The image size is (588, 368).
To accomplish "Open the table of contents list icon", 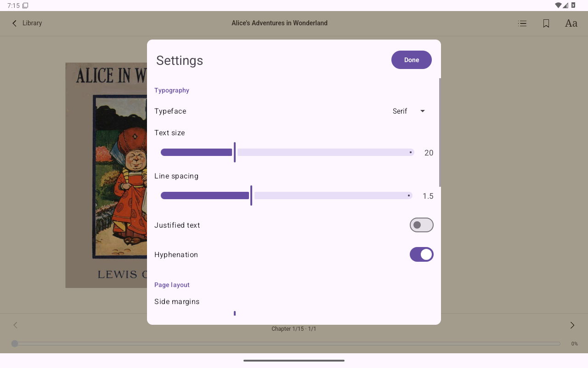I will coord(522,23).
